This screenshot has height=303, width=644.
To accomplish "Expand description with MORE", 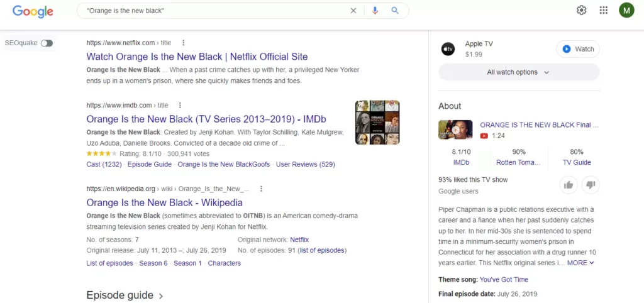I will click(580, 263).
